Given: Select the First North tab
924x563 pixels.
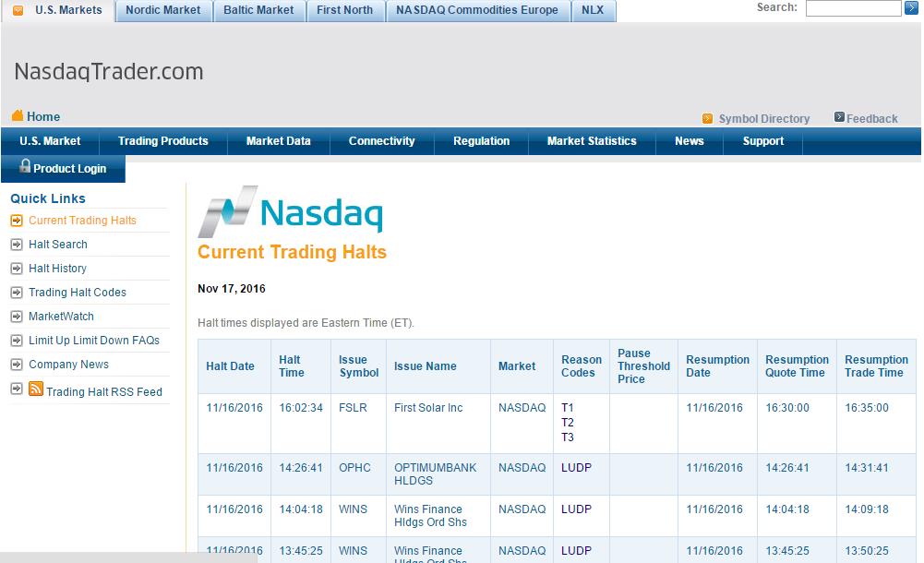Looking at the screenshot, I should point(344,10).
